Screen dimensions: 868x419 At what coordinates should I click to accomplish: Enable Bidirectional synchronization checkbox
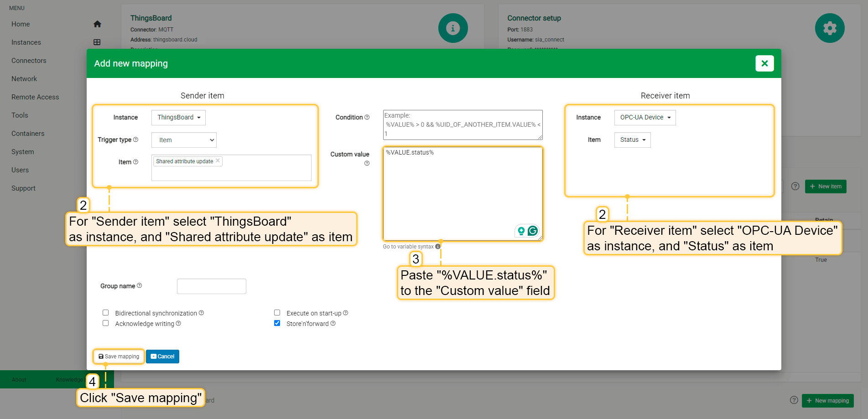pyautogui.click(x=106, y=313)
